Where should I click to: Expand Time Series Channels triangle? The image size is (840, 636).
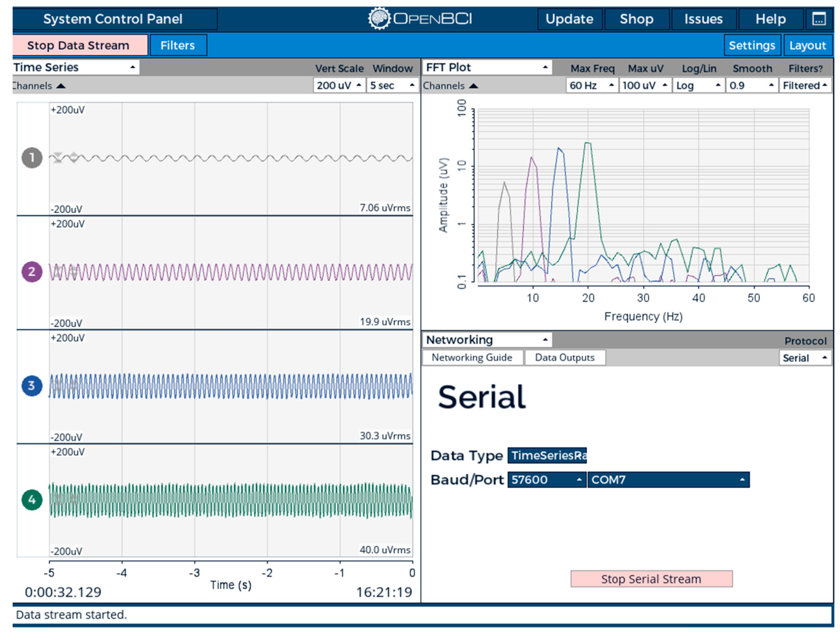click(61, 86)
